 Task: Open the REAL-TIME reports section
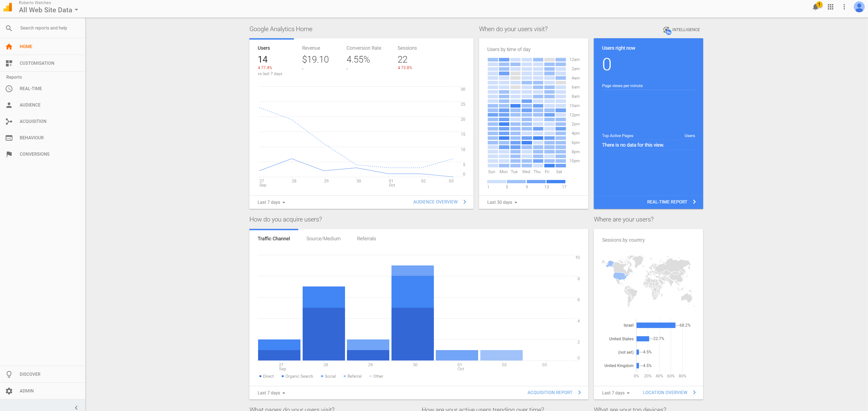click(42, 88)
